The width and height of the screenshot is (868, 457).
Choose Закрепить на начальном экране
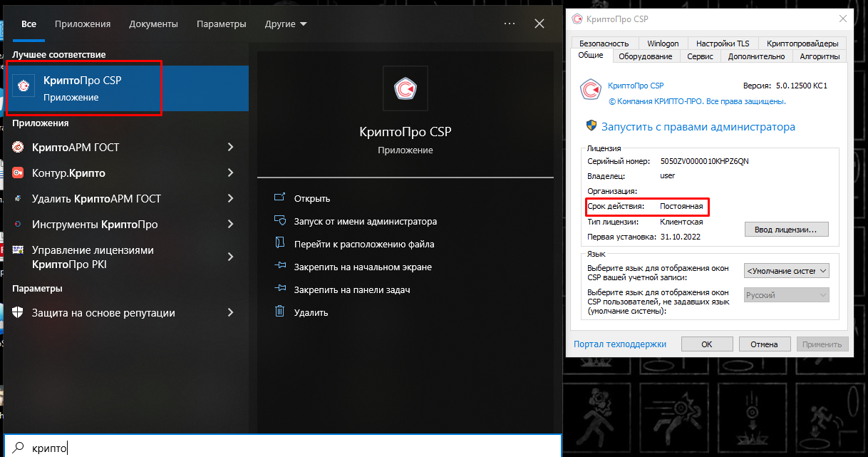click(x=363, y=267)
